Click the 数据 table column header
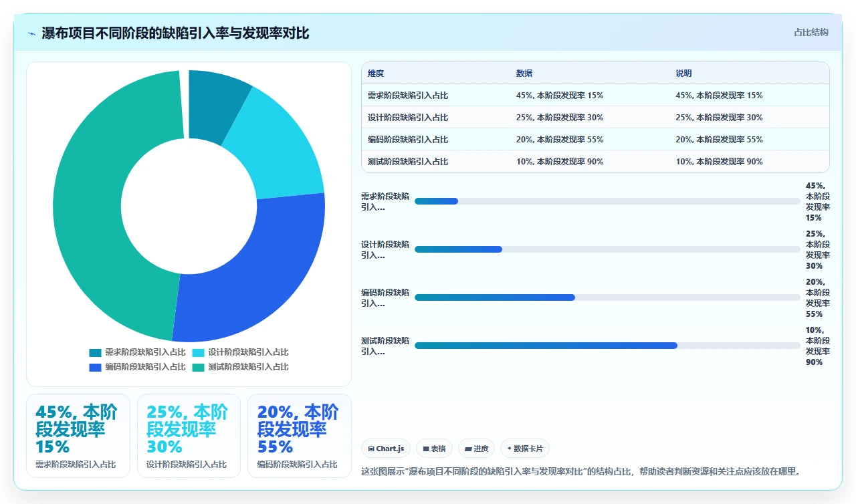The image size is (856, 504). tap(524, 74)
